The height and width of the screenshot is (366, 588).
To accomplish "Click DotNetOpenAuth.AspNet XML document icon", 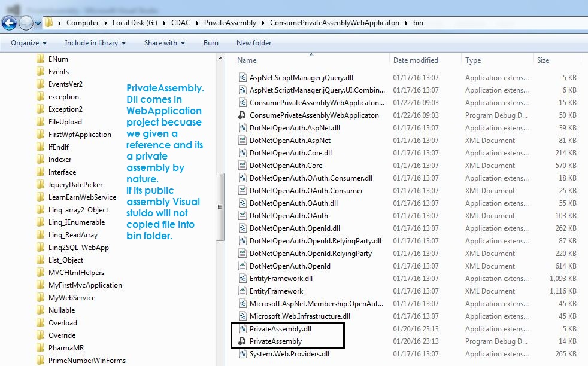I will point(243,141).
